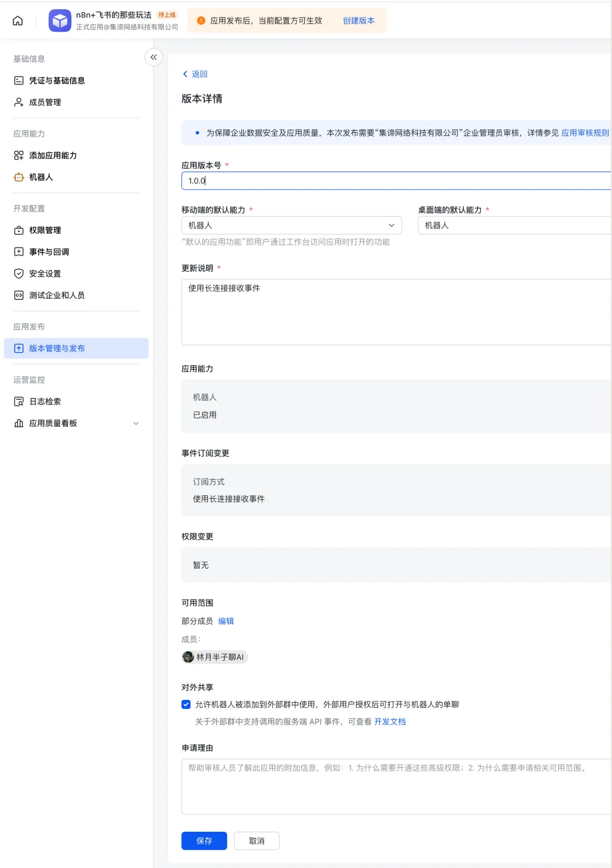
Task: Click the n8n app cube logo
Action: coord(59,20)
